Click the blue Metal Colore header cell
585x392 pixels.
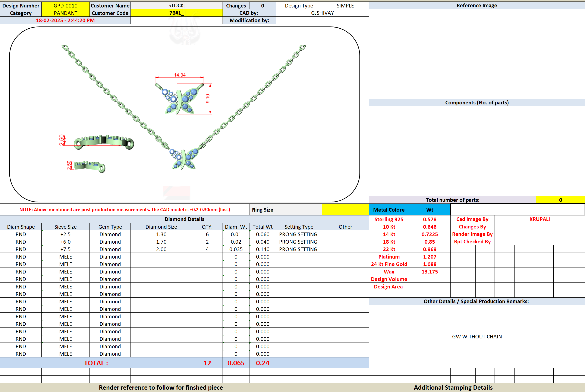point(389,210)
